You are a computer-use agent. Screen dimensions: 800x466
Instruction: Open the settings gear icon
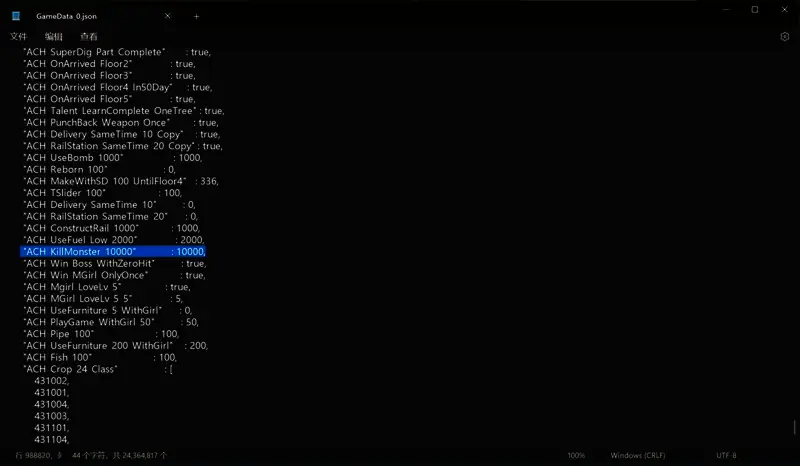[x=785, y=36]
